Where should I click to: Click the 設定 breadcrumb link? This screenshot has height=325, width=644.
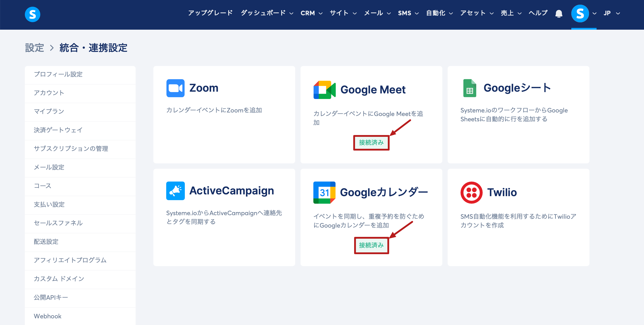tap(35, 48)
